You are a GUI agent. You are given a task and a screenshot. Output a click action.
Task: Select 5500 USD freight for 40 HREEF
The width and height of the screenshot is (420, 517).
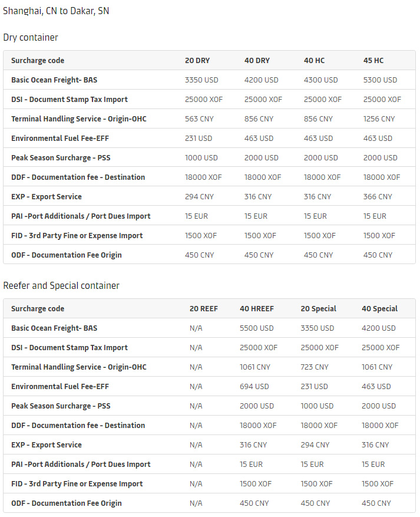point(257,328)
